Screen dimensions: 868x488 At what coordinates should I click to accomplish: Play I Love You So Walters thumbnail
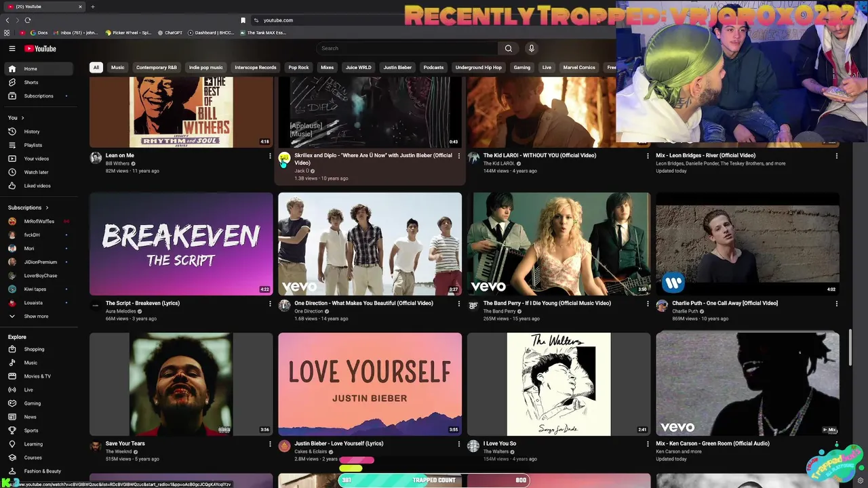pyautogui.click(x=559, y=384)
